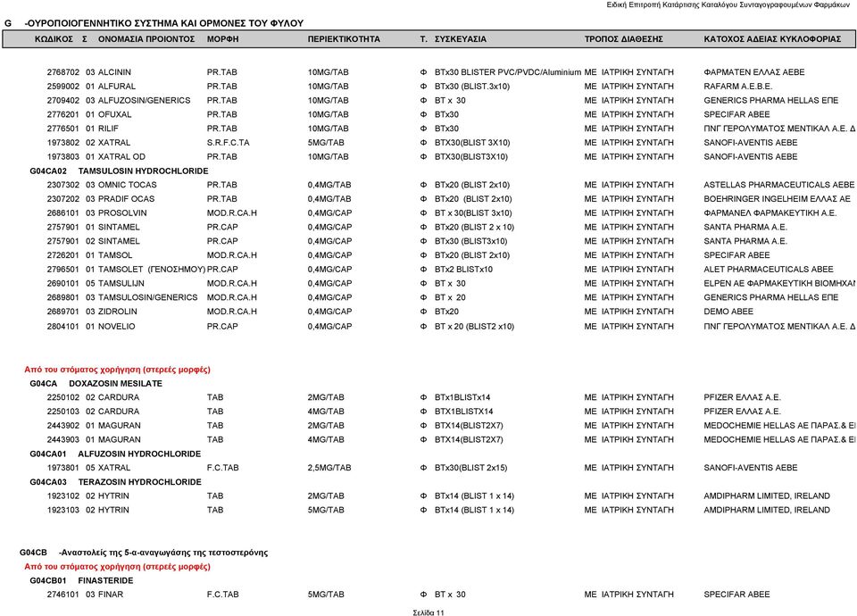Viewport: 857px width, 616px height.
Task: Click the G04CB01 FINASTERIDE heading
Action: (x=81, y=580)
